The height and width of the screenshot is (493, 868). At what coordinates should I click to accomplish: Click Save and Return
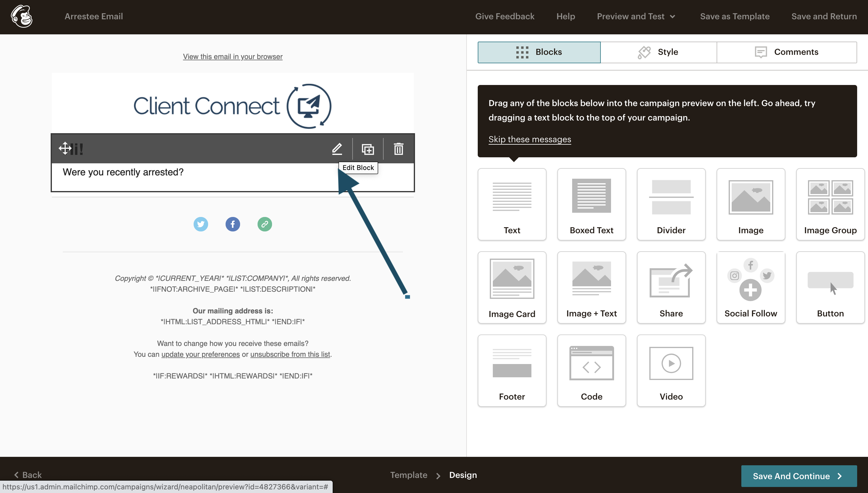pyautogui.click(x=824, y=16)
